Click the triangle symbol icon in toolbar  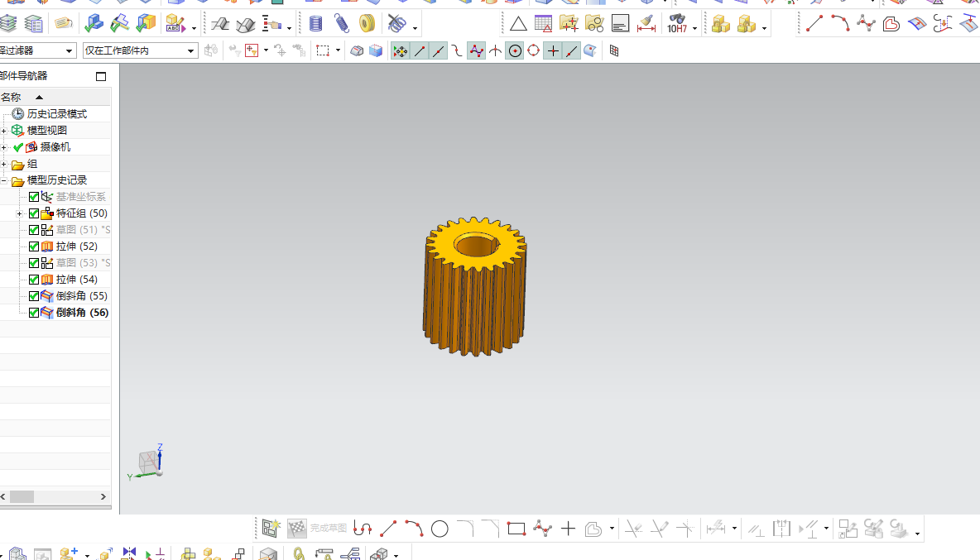pos(517,24)
